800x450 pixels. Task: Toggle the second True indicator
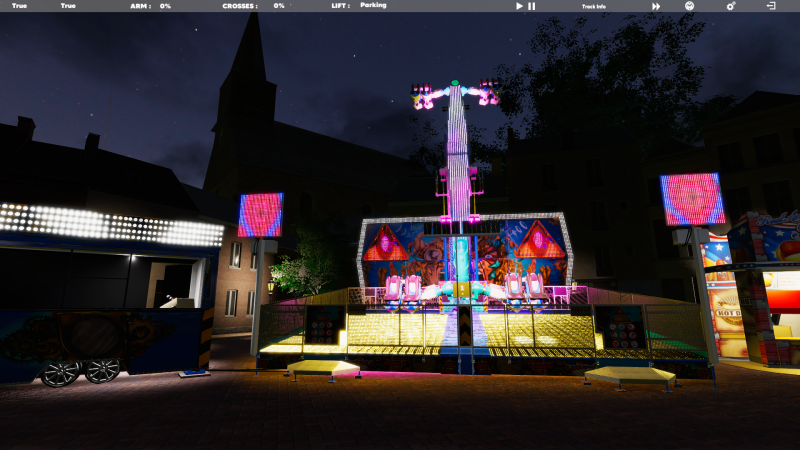tap(68, 6)
